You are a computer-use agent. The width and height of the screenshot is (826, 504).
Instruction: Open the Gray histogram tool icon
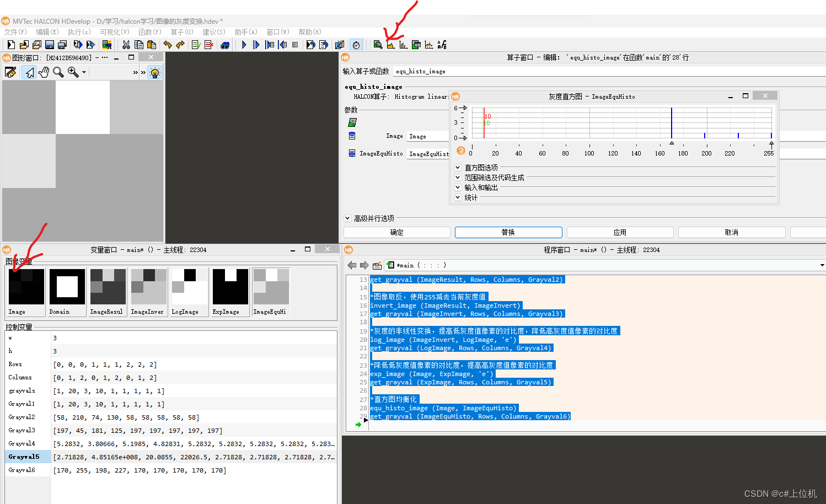pyautogui.click(x=390, y=45)
